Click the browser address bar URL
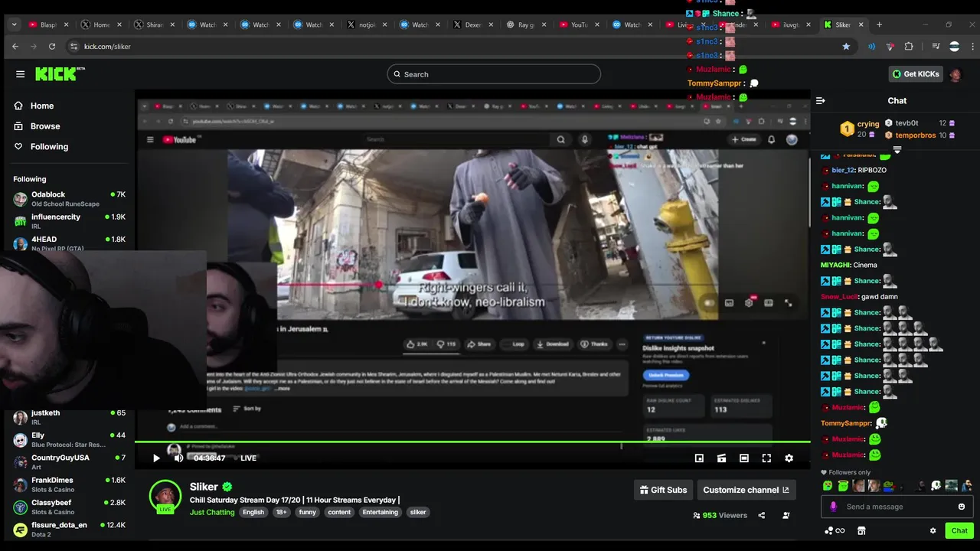980x551 pixels. point(107,46)
